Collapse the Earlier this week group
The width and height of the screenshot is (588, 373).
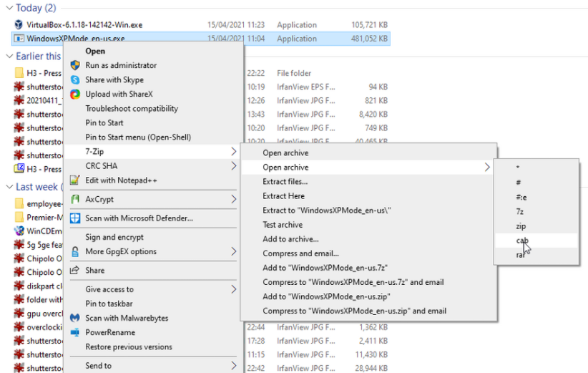click(9, 57)
